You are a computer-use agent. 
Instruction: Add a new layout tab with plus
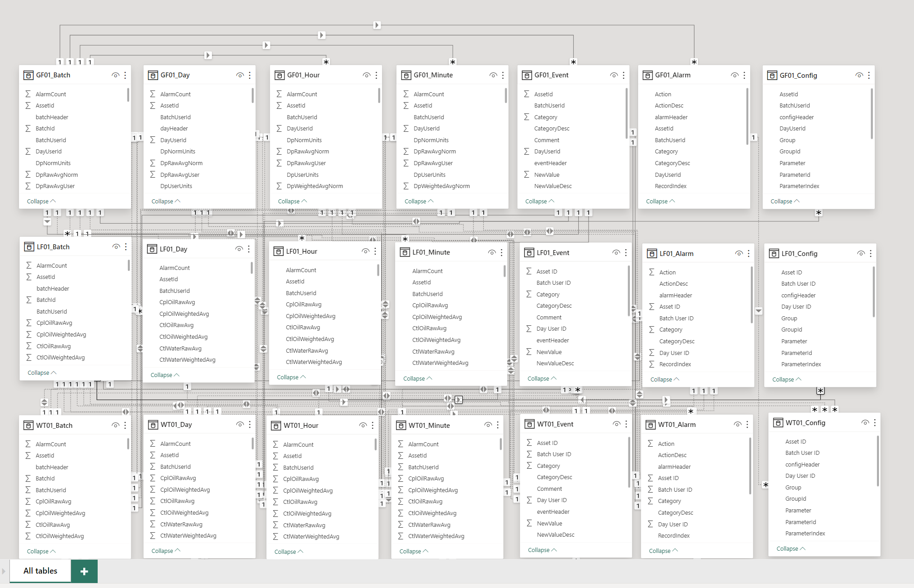[x=84, y=571]
